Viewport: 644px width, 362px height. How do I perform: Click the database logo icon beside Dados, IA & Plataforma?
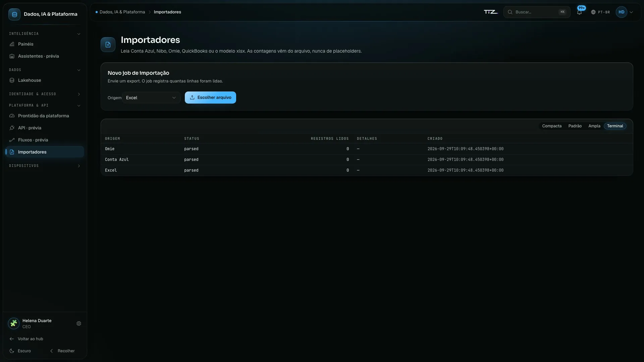pos(14,14)
